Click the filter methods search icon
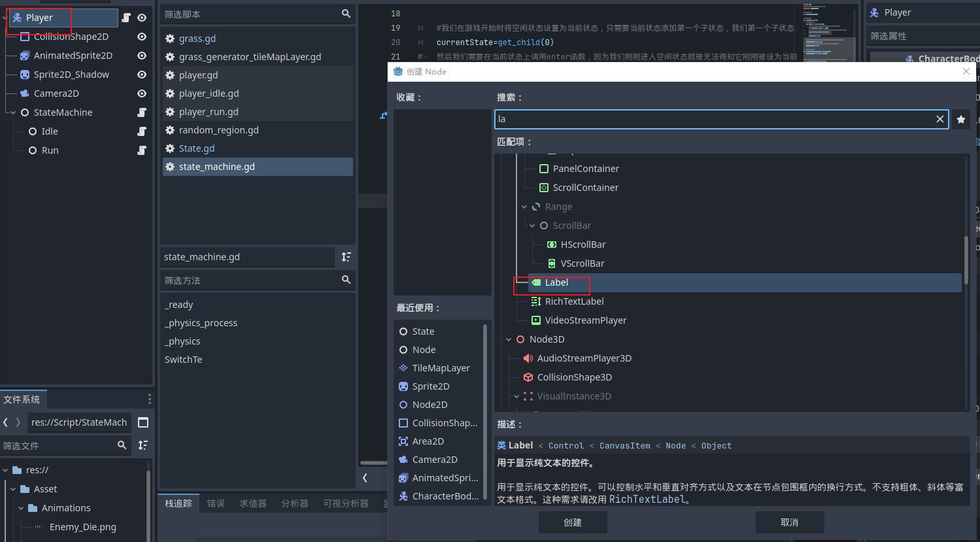This screenshot has height=542, width=980. pyautogui.click(x=346, y=280)
